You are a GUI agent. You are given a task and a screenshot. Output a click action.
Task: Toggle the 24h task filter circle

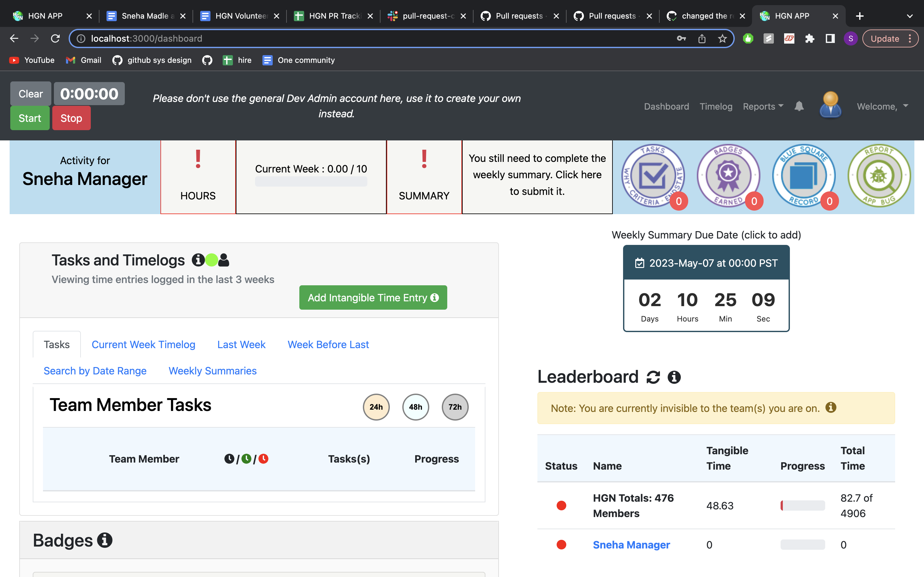coord(376,407)
